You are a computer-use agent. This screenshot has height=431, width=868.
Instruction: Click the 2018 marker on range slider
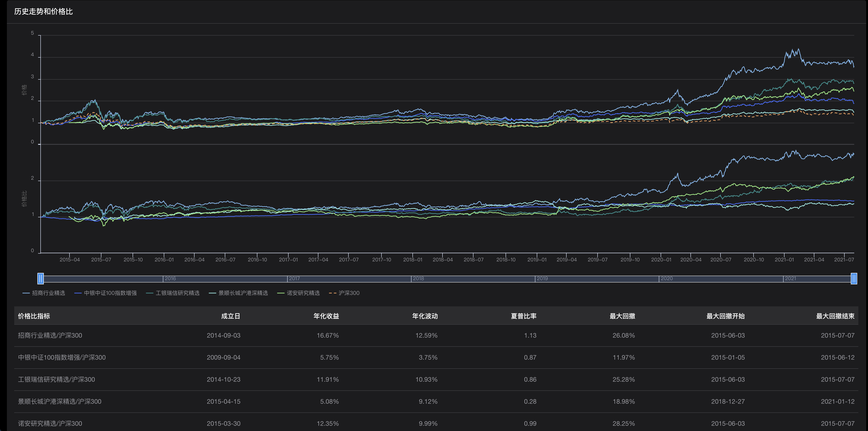click(x=418, y=279)
